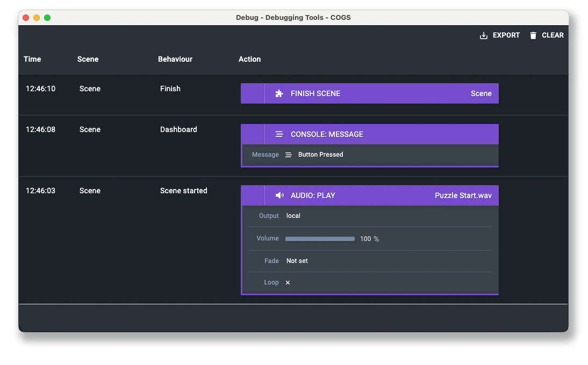Click the Behaviour column header
The height and width of the screenshot is (365, 588).
175,59
